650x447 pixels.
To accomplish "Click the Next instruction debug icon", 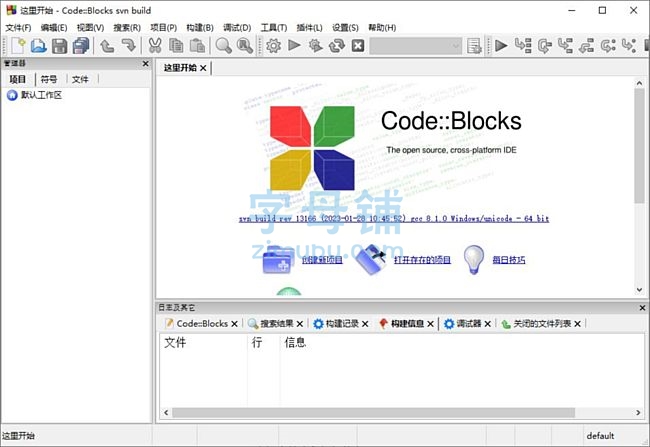I will coord(608,46).
